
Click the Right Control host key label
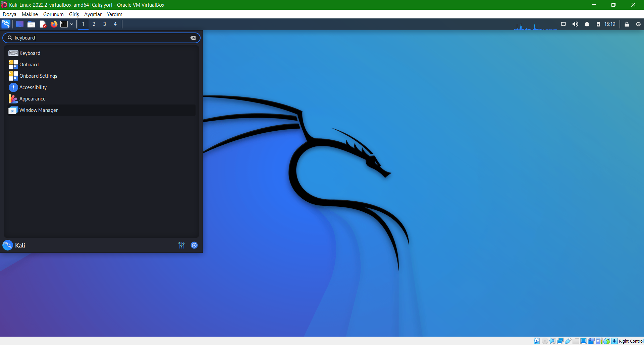631,341
